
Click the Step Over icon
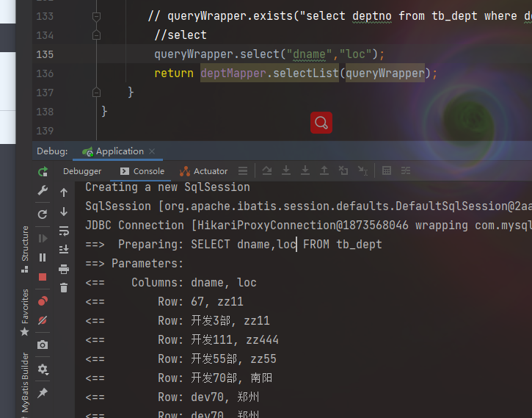[x=267, y=170]
